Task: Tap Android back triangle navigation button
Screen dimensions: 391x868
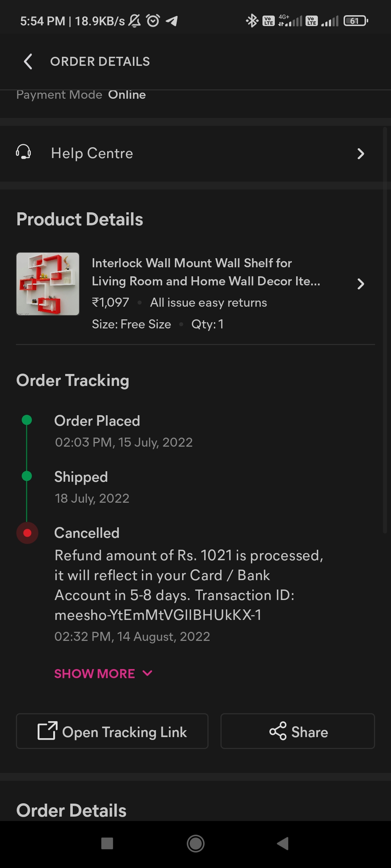Action: (283, 843)
